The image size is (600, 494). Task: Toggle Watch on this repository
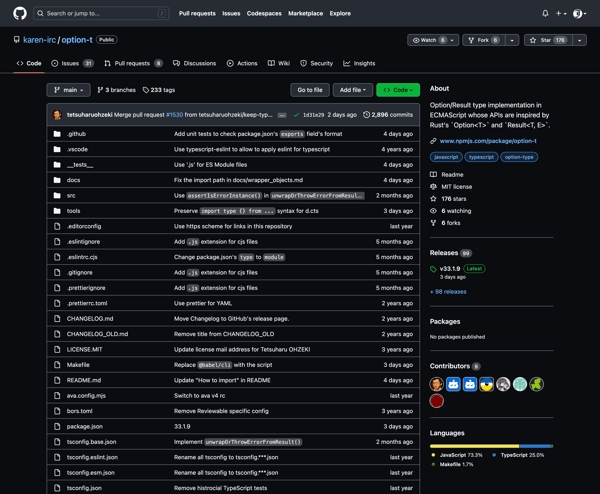click(x=428, y=40)
